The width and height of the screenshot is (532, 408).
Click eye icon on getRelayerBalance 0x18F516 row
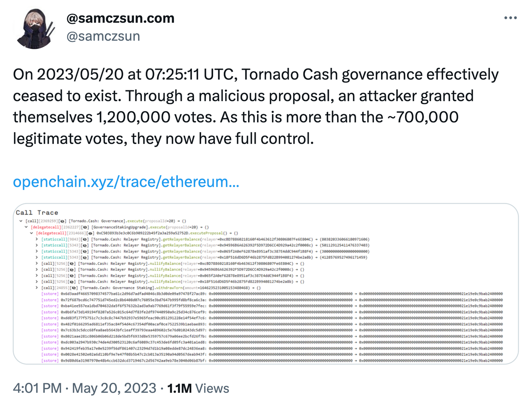(85, 257)
